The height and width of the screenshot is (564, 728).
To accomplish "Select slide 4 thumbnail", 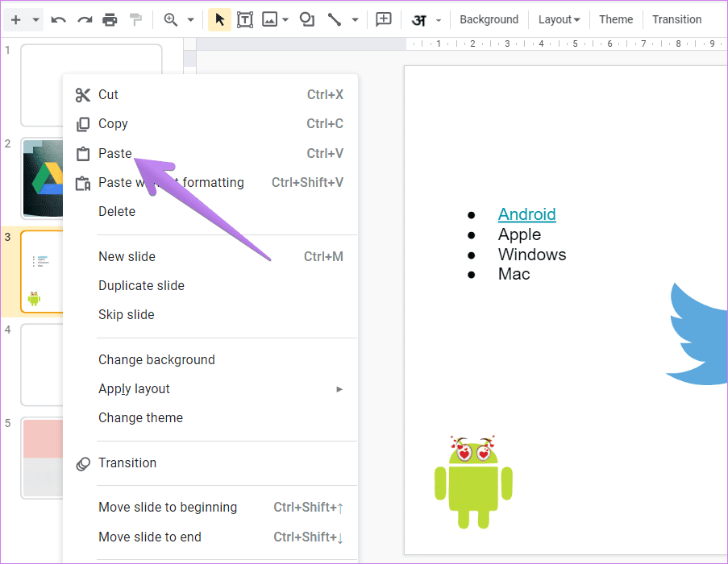I will coord(42,364).
